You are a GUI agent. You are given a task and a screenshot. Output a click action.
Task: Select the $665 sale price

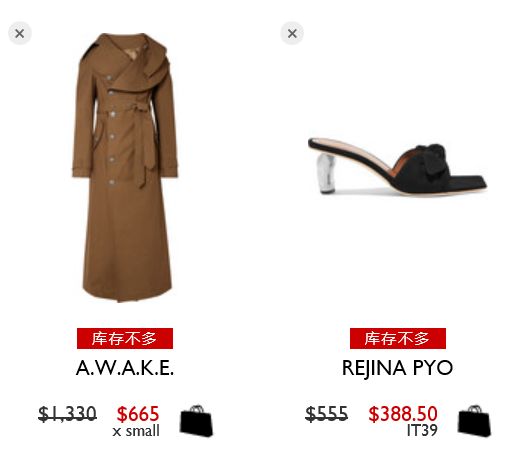tap(138, 414)
